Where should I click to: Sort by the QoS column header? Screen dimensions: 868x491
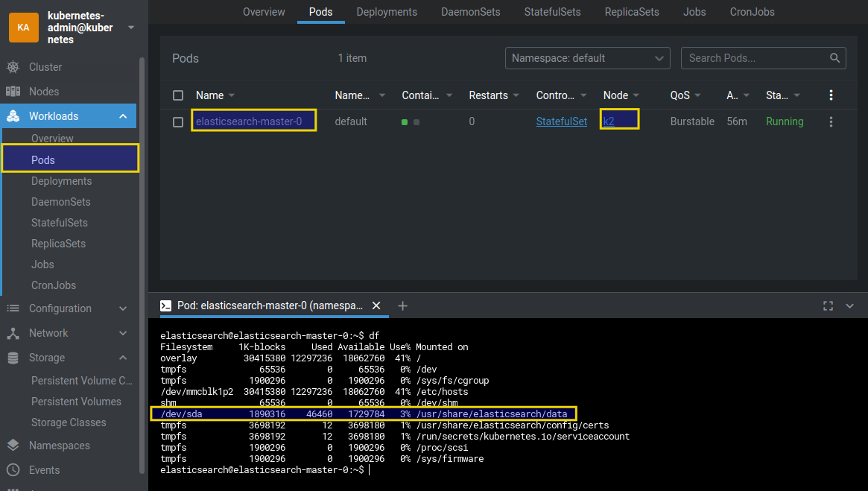[679, 95]
